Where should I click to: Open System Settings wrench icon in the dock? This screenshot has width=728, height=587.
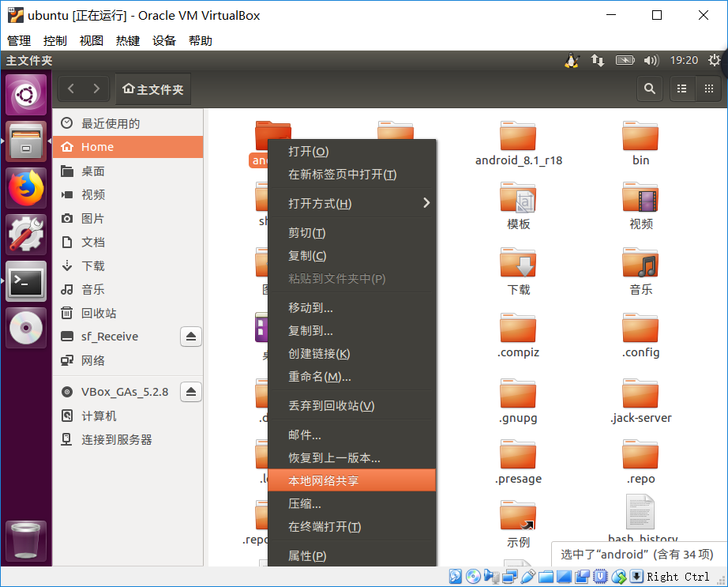tap(26, 235)
